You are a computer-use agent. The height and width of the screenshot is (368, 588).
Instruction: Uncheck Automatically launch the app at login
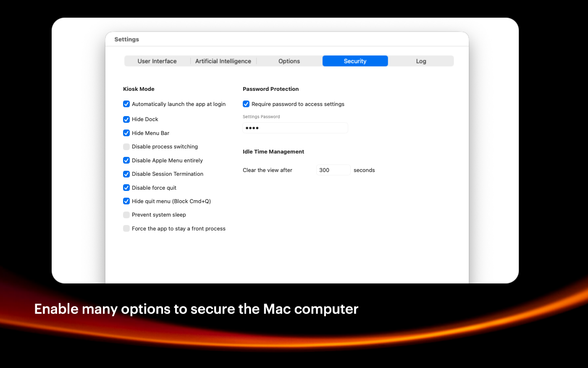point(126,104)
